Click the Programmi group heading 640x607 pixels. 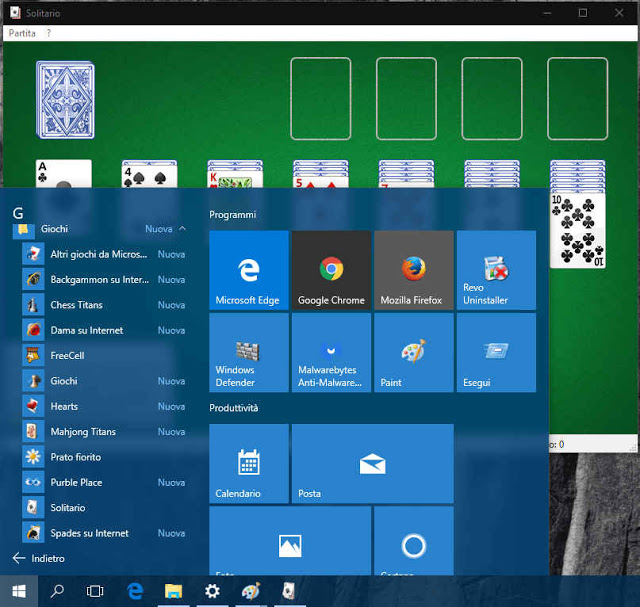[x=233, y=215]
